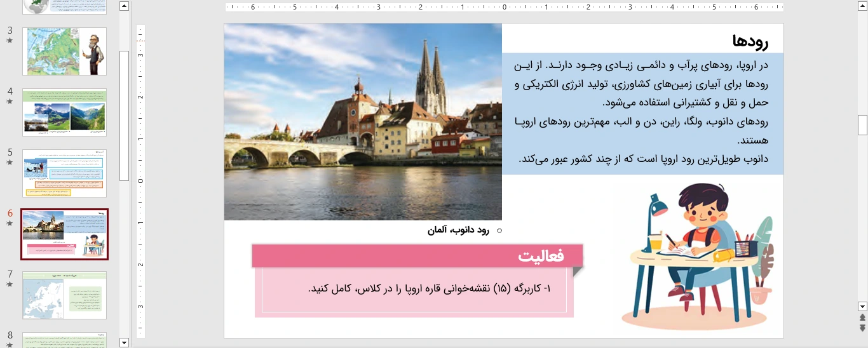Click the thumbnail panel scroll-down arrow
This screenshot has width=868, height=348.
[x=124, y=342]
